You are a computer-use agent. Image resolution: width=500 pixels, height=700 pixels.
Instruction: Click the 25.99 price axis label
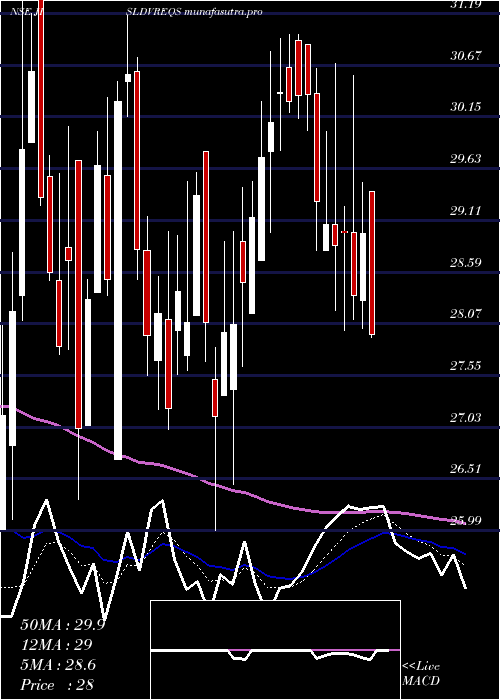pyautogui.click(x=467, y=520)
